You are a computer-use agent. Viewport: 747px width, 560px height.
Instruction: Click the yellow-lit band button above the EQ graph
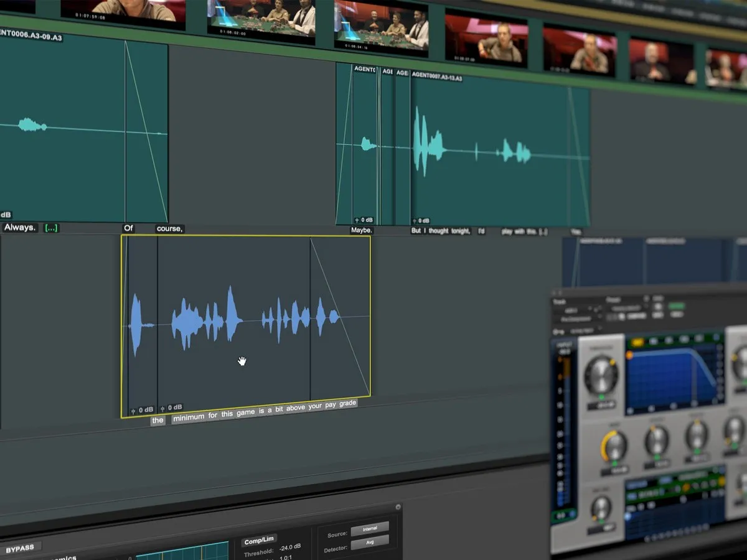point(637,342)
